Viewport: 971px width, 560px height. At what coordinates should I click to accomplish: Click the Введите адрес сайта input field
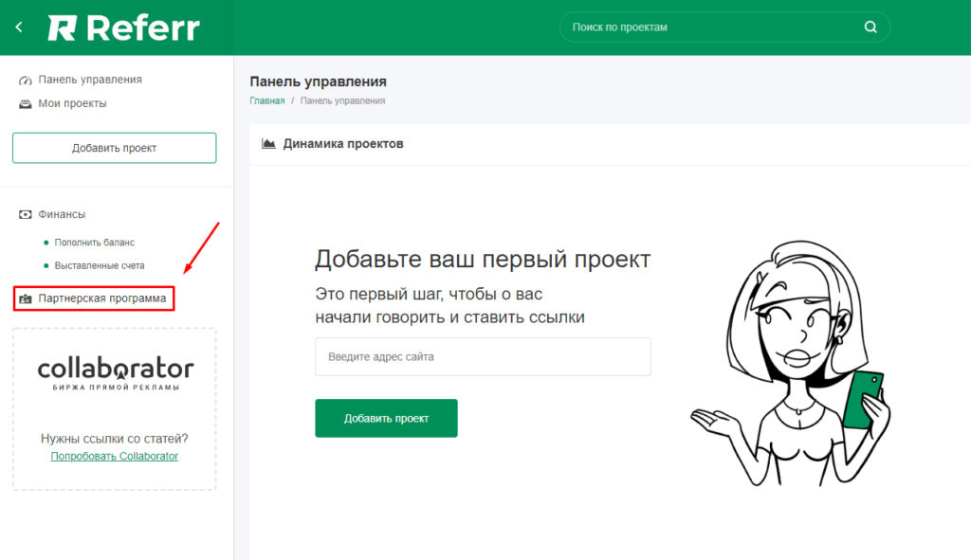click(x=483, y=356)
